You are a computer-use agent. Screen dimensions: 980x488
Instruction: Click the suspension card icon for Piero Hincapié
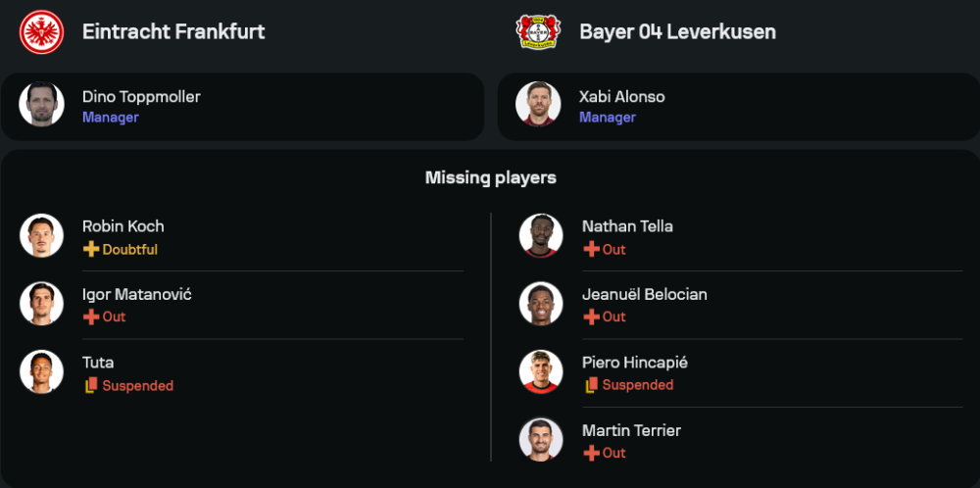pos(591,385)
